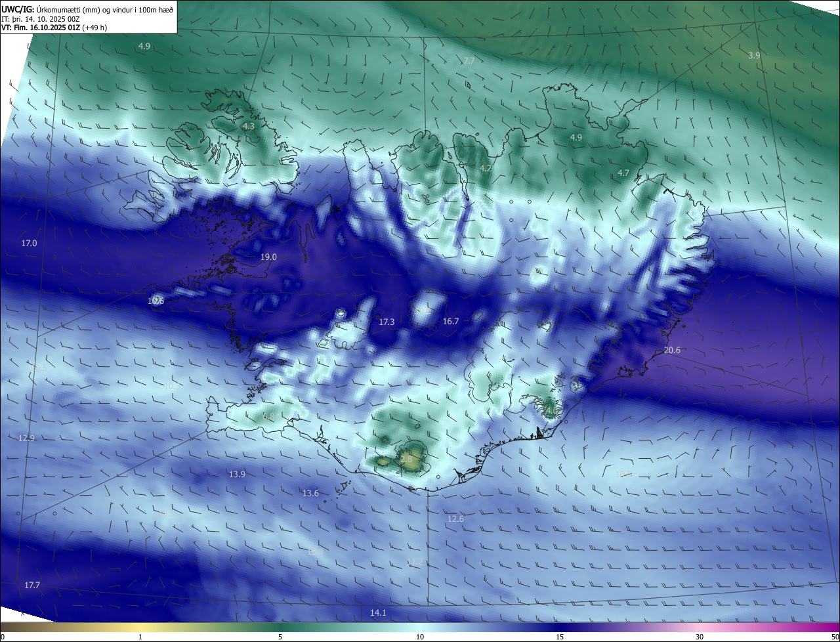Click the 16.7 value label on the map

(x=451, y=322)
